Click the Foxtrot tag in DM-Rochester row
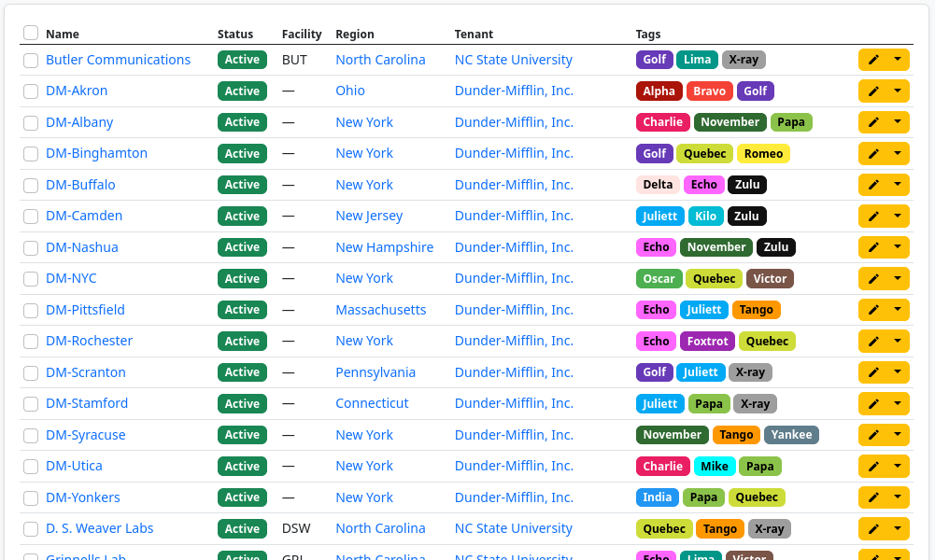 (707, 342)
